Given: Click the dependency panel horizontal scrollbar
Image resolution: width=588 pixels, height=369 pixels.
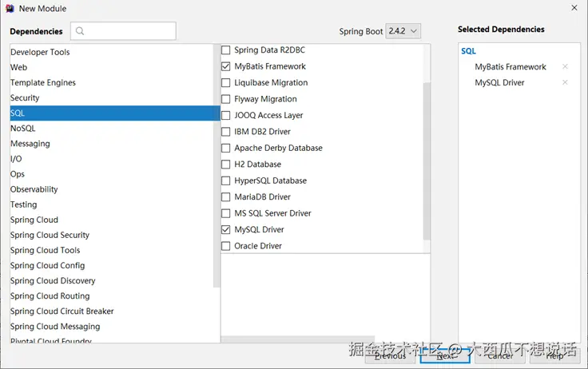Looking at the screenshot, I should click(x=298, y=339).
